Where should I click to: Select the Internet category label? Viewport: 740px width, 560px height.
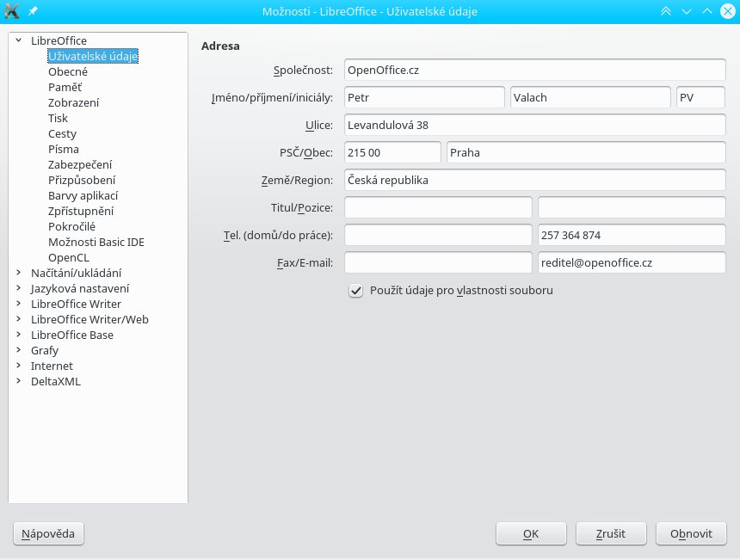[x=52, y=366]
